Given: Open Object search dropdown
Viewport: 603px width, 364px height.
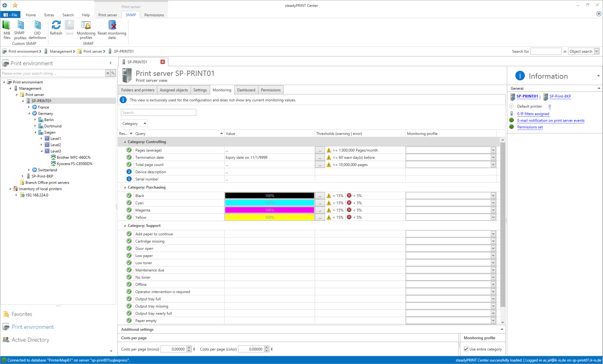Looking at the screenshot, I should [x=596, y=51].
